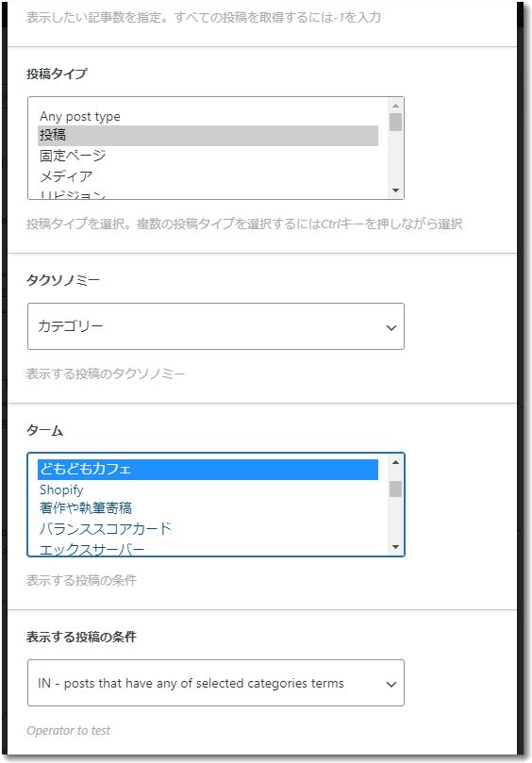
Task: Select どもどもカフェ in the term list
Action: [208, 469]
